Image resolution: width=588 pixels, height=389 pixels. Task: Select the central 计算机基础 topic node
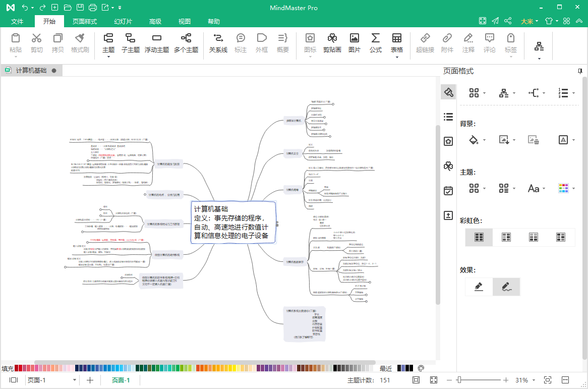(x=233, y=223)
